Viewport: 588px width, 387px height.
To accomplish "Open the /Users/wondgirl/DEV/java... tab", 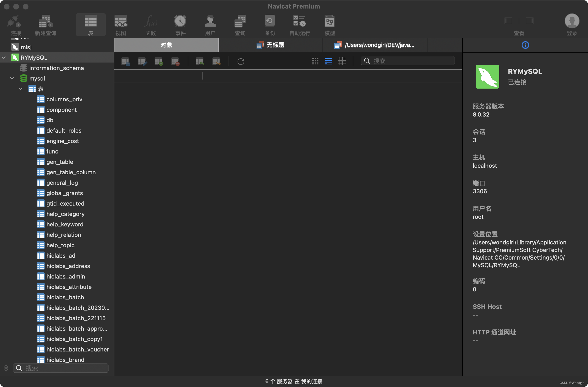I will (375, 45).
